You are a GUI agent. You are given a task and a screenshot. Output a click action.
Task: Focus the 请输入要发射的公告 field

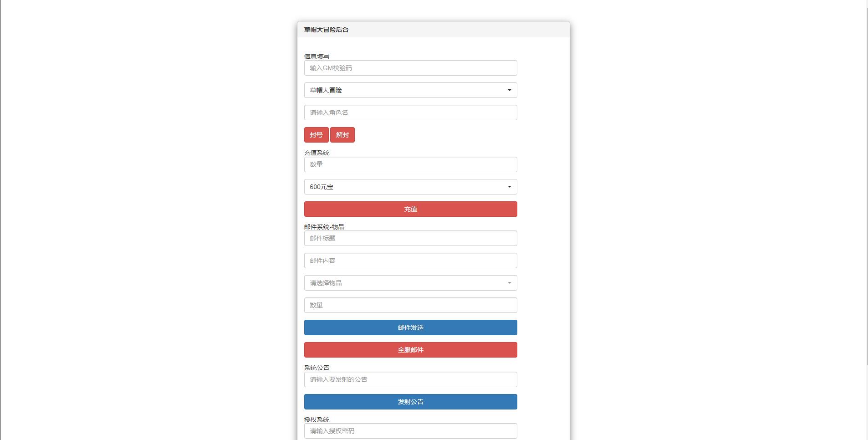pyautogui.click(x=410, y=379)
